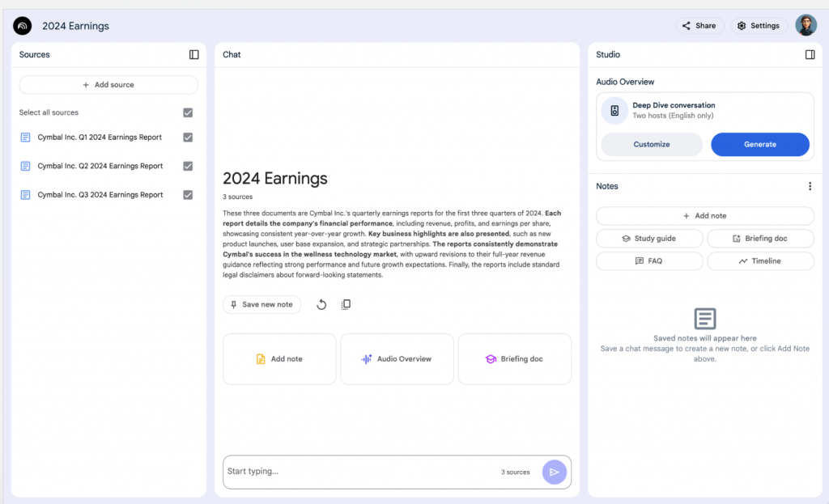Collapse the Studio panel
829x504 pixels.
[x=810, y=54]
